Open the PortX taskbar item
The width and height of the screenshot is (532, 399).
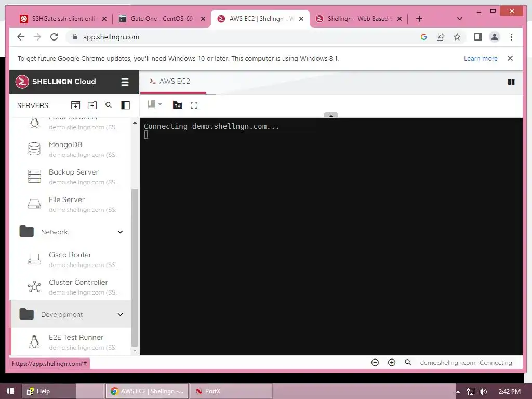pyautogui.click(x=231, y=391)
